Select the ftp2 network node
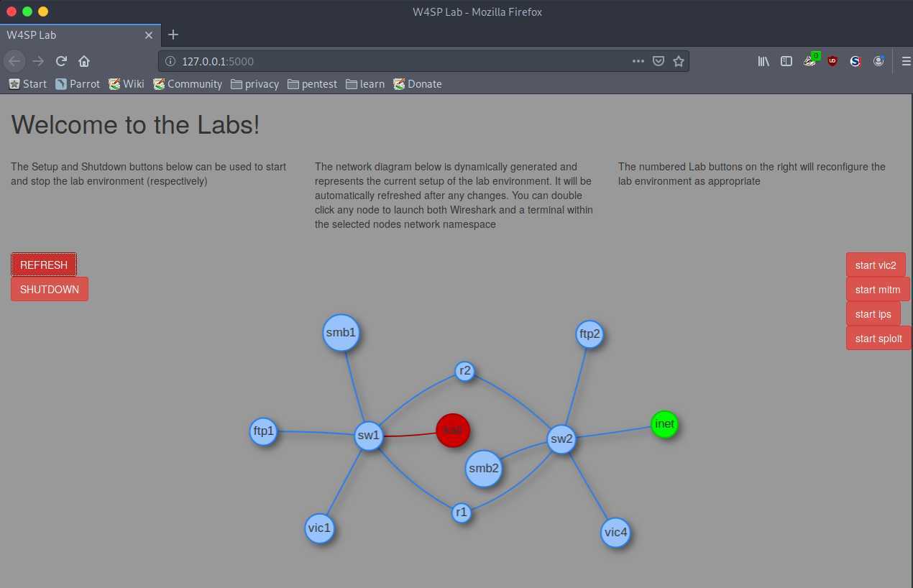 point(589,334)
